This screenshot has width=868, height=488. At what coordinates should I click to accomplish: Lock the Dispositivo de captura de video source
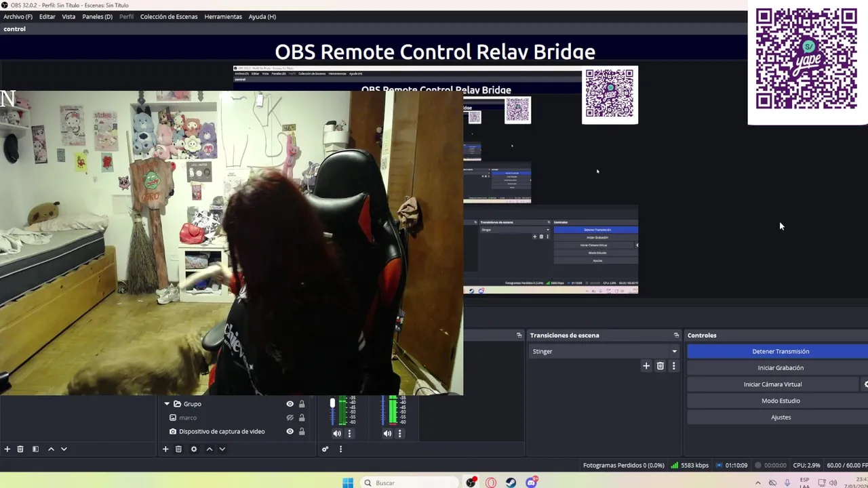(x=302, y=432)
